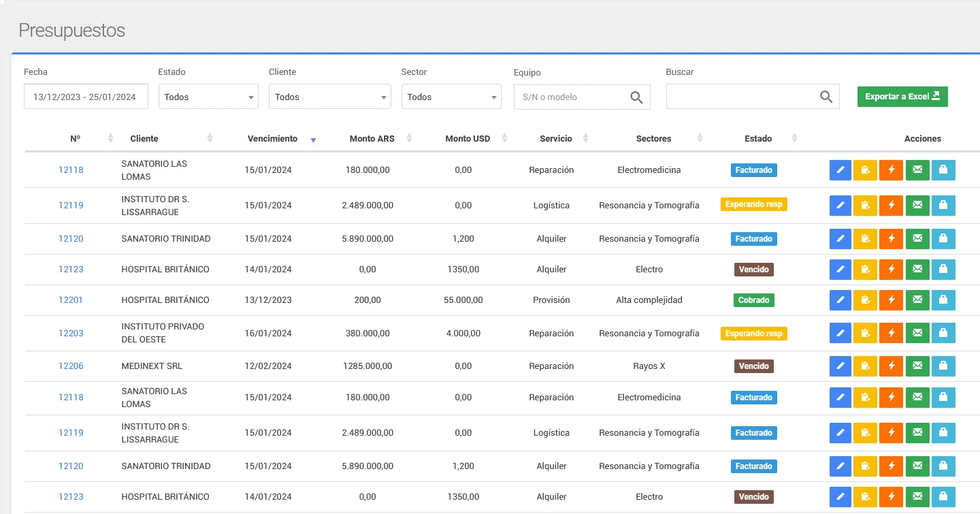
Task: Click Esperando resp badge in row 12203
Action: [754, 334]
